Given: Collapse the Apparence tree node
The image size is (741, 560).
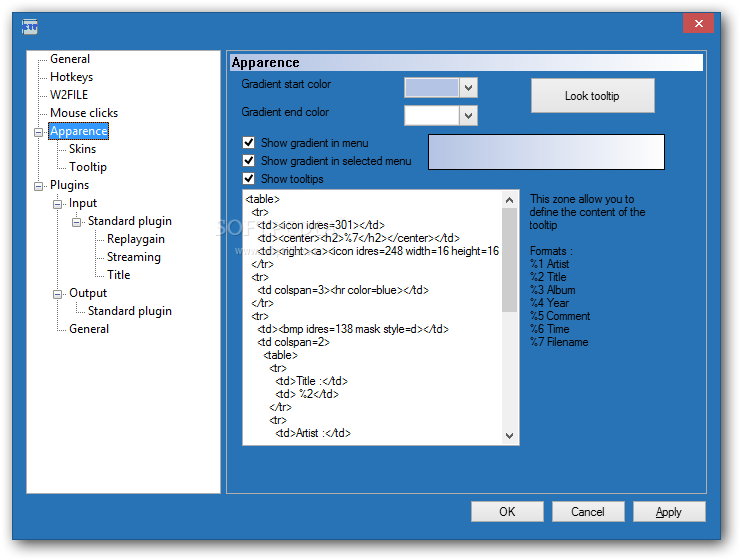Looking at the screenshot, I should [x=39, y=132].
